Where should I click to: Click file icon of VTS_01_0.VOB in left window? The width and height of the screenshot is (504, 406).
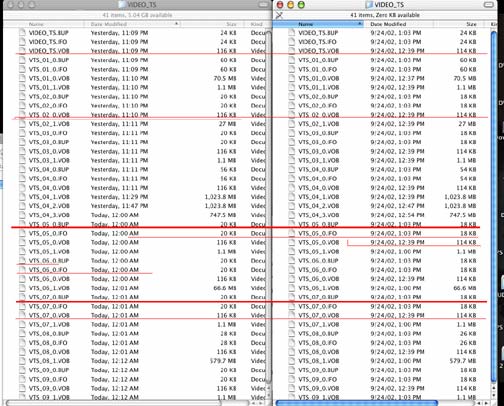tap(22, 78)
